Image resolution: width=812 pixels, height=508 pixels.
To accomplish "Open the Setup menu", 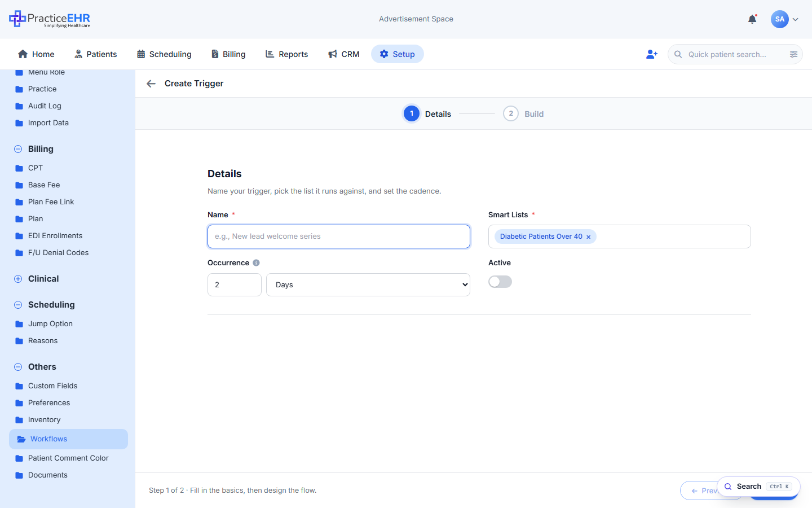I will pyautogui.click(x=398, y=54).
